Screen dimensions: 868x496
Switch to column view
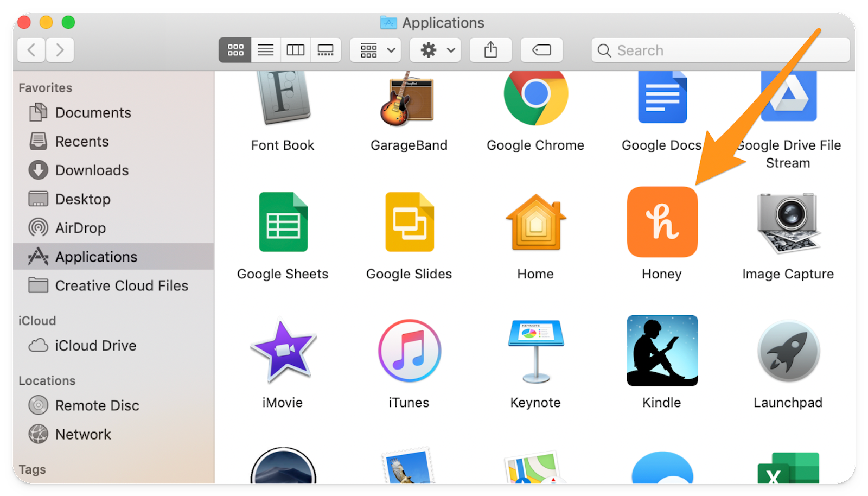coord(296,50)
